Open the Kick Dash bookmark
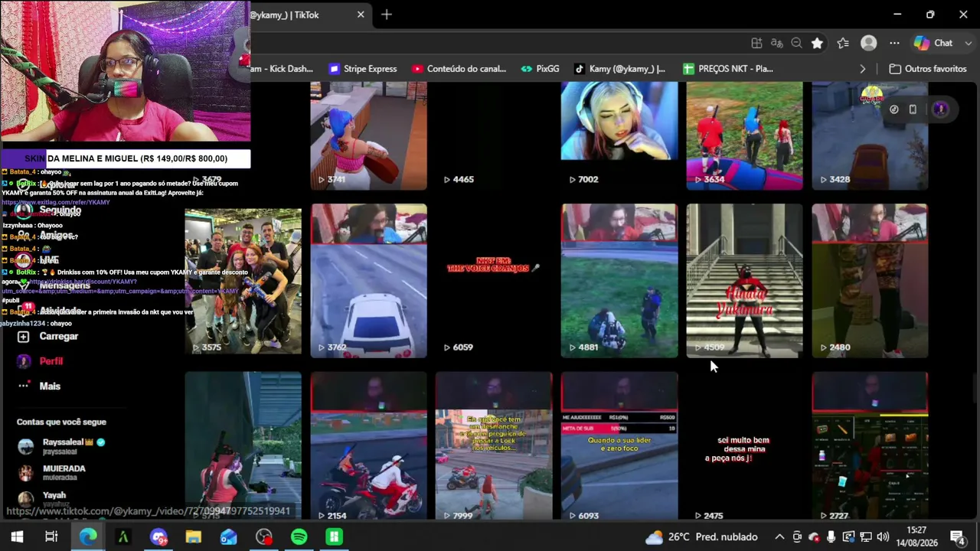 (281, 69)
